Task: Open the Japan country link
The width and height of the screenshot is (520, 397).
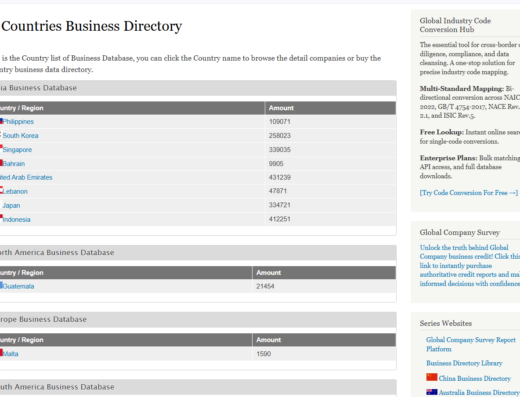Action: click(11, 205)
